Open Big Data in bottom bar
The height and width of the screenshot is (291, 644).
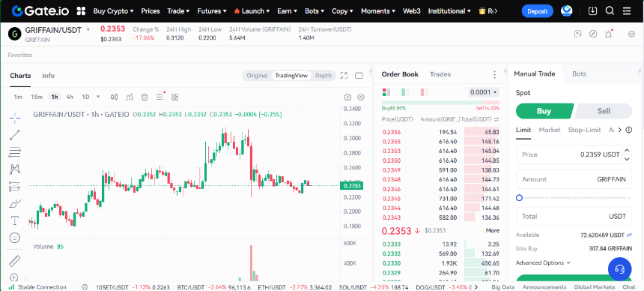503,287
